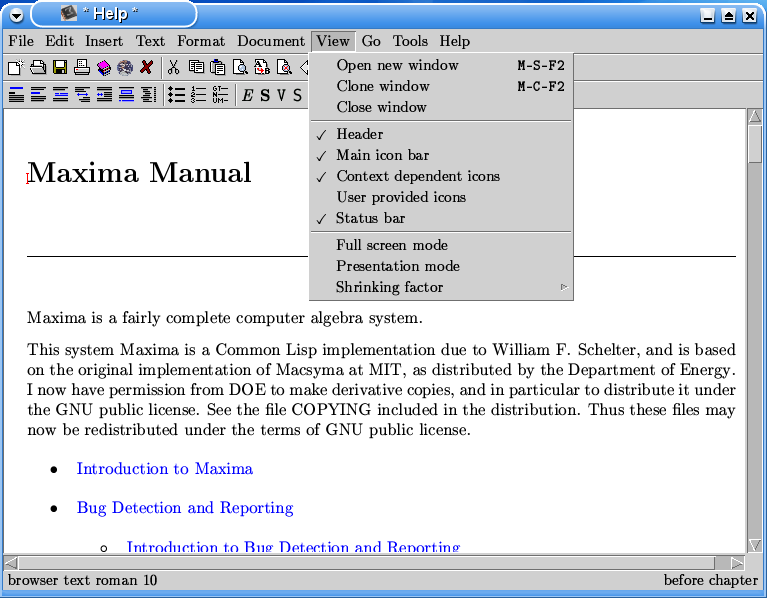Open the Insert menu

104,41
